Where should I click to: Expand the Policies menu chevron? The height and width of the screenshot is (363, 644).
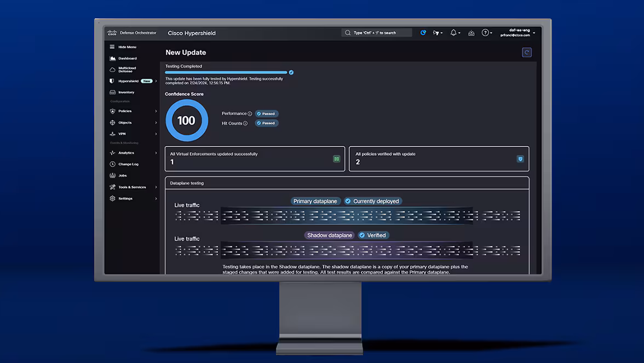click(156, 111)
